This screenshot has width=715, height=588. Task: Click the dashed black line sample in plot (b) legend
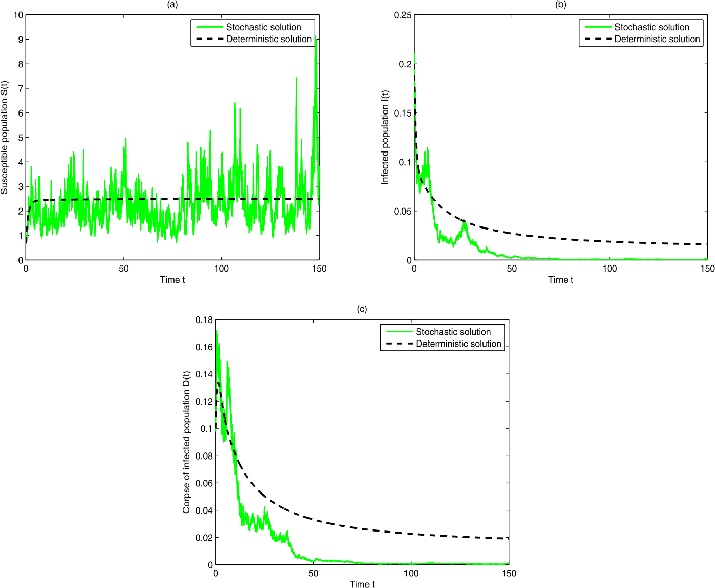click(597, 39)
